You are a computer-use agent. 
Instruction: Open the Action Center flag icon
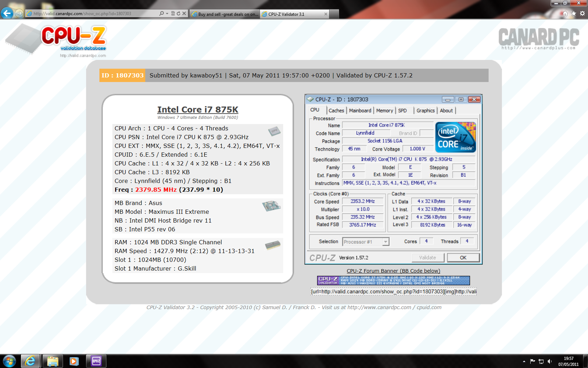click(x=533, y=361)
